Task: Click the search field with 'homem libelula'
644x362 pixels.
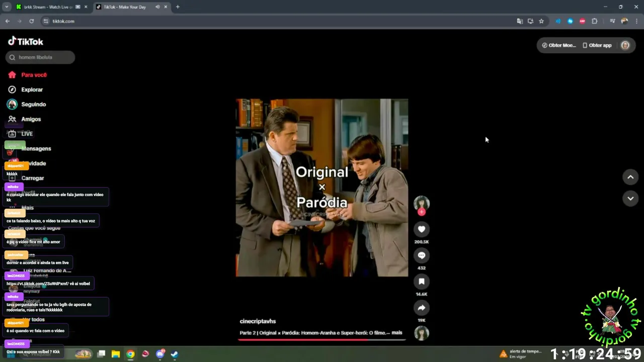Action: point(40,57)
